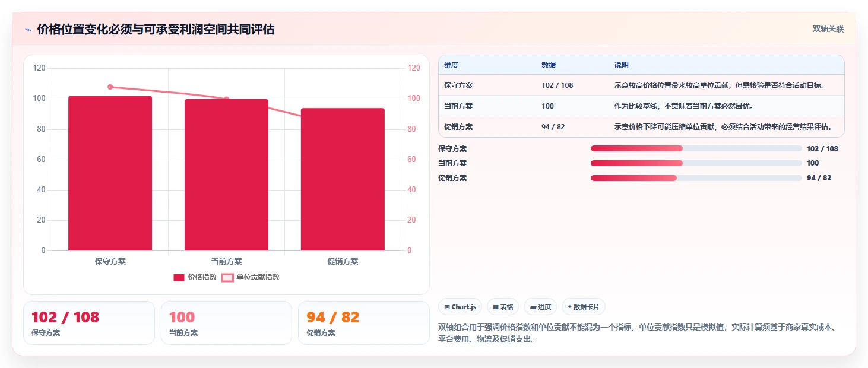Click the 120 tick on the left axis

[x=39, y=68]
